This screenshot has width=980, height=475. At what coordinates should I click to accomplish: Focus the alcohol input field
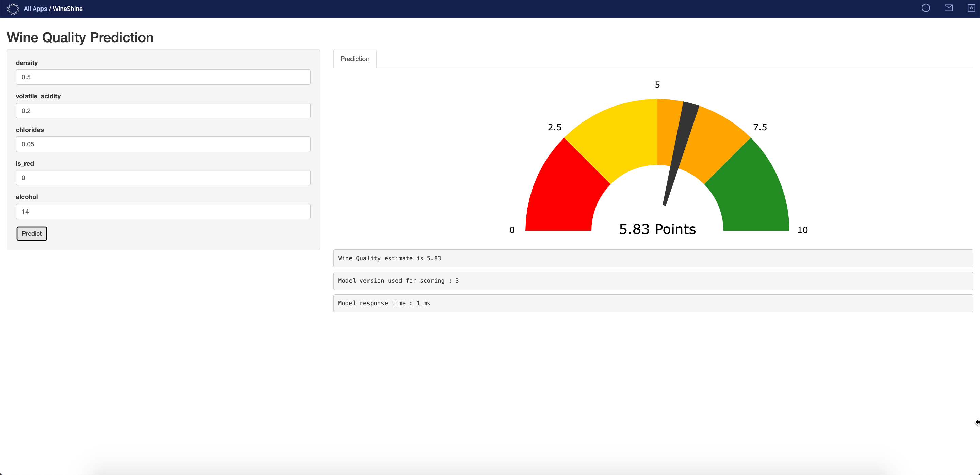pos(163,211)
